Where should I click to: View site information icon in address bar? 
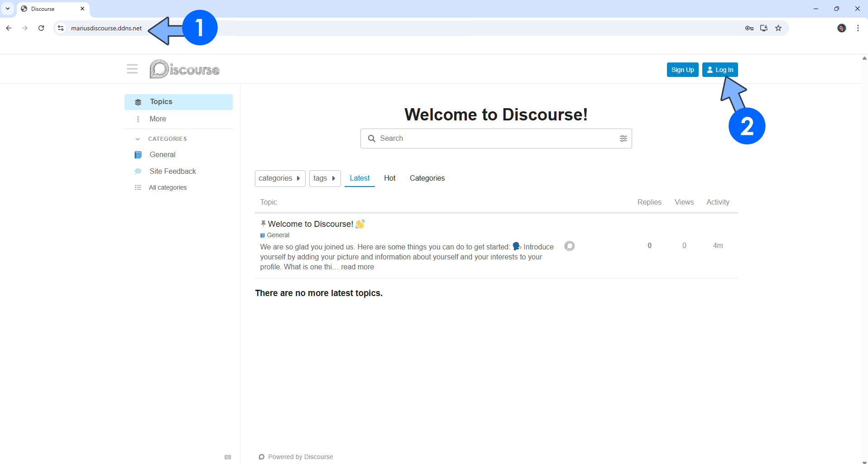(61, 28)
